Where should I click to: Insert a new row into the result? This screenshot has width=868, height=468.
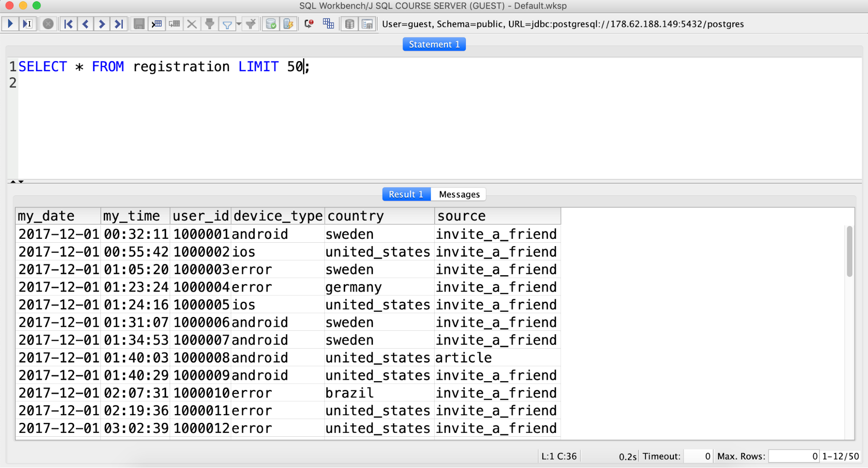point(157,24)
